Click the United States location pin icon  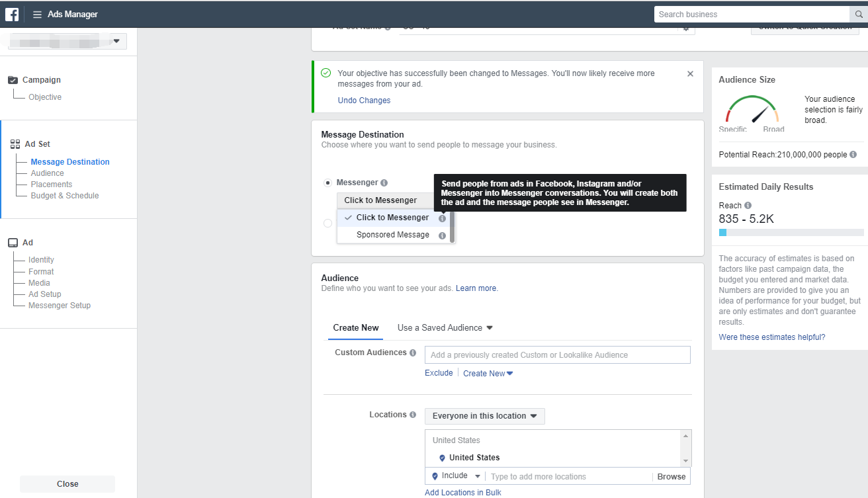pyautogui.click(x=442, y=458)
